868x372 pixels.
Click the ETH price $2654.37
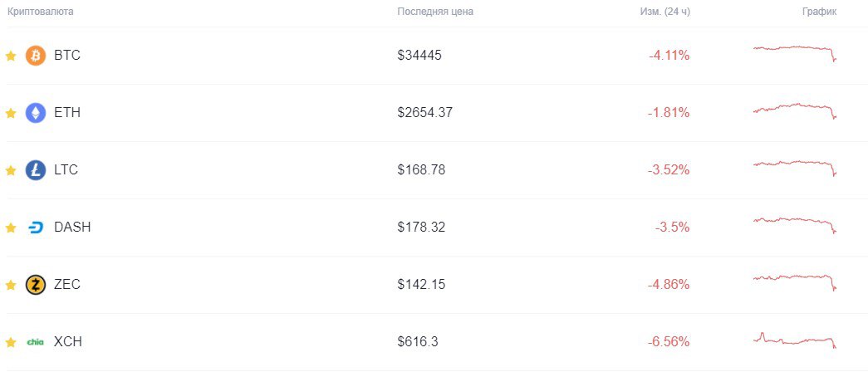(424, 113)
